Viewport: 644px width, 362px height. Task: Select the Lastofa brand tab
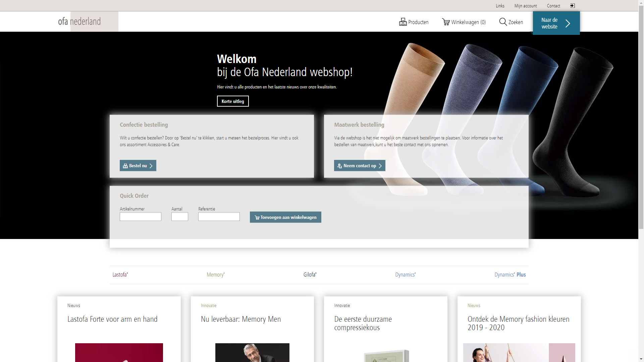click(120, 275)
